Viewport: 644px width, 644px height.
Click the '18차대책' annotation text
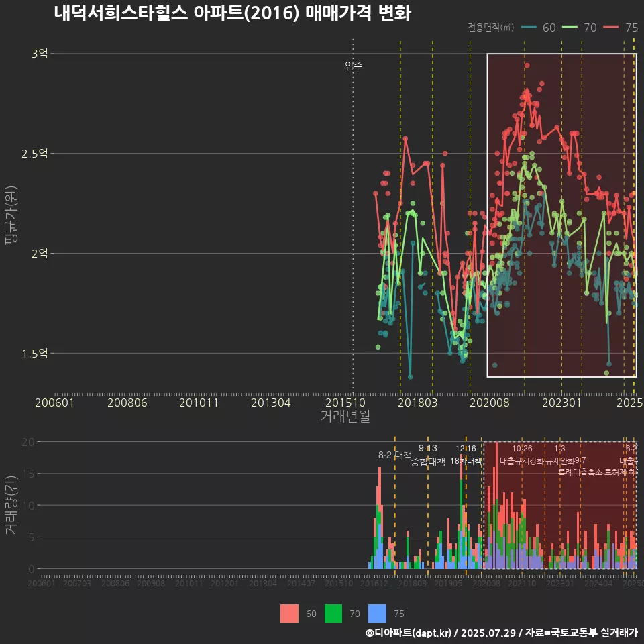pyautogui.click(x=466, y=461)
